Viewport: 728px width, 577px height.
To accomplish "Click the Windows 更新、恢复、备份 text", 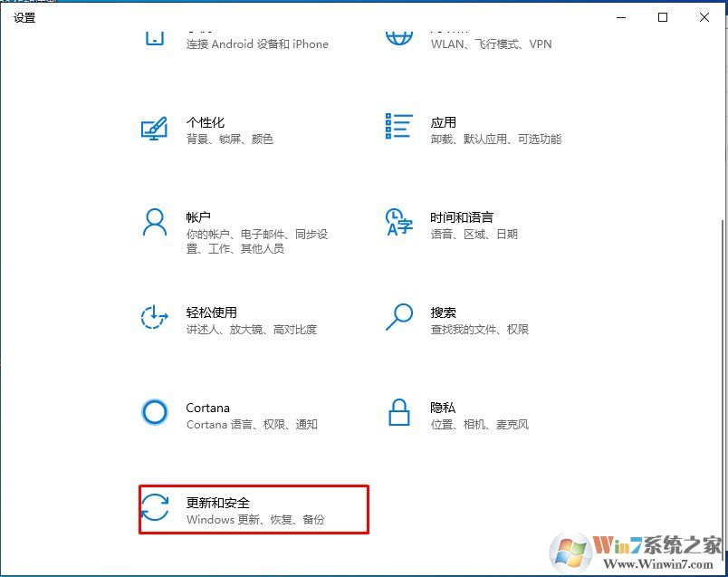I will pos(256,521).
